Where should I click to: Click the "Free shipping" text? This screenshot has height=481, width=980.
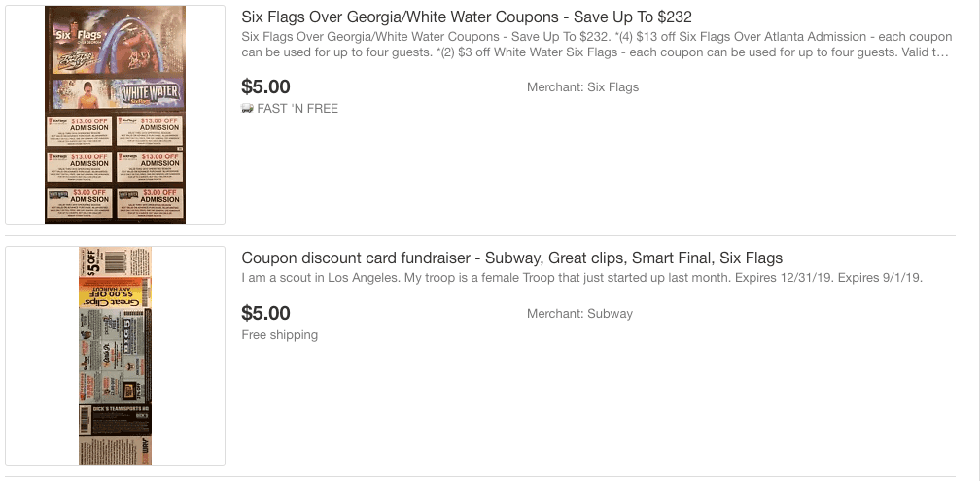tap(279, 335)
